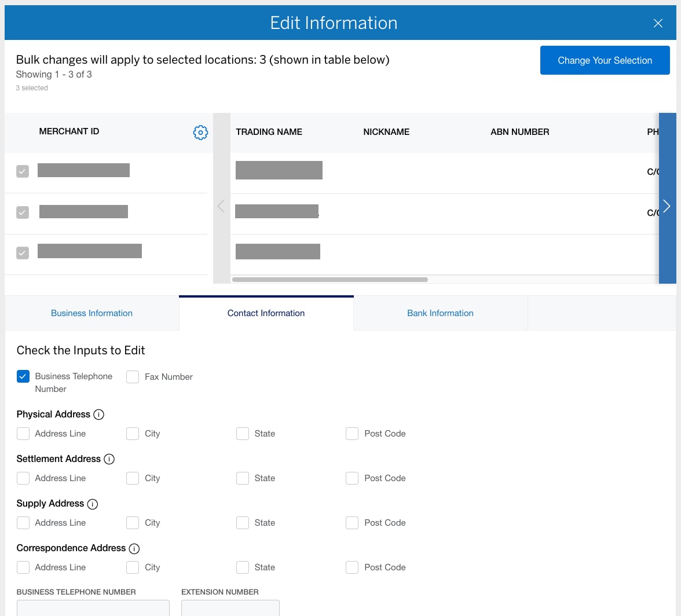This screenshot has height=616, width=681.
Task: Uncheck Business Telephone Number checkbox
Action: (x=23, y=376)
